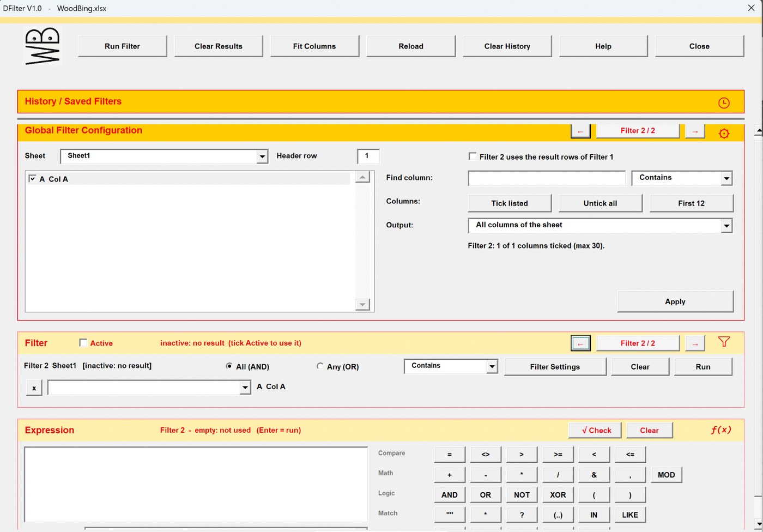Image resolution: width=763 pixels, height=532 pixels.
Task: Click the left arrow in the Filter section header
Action: (580, 343)
